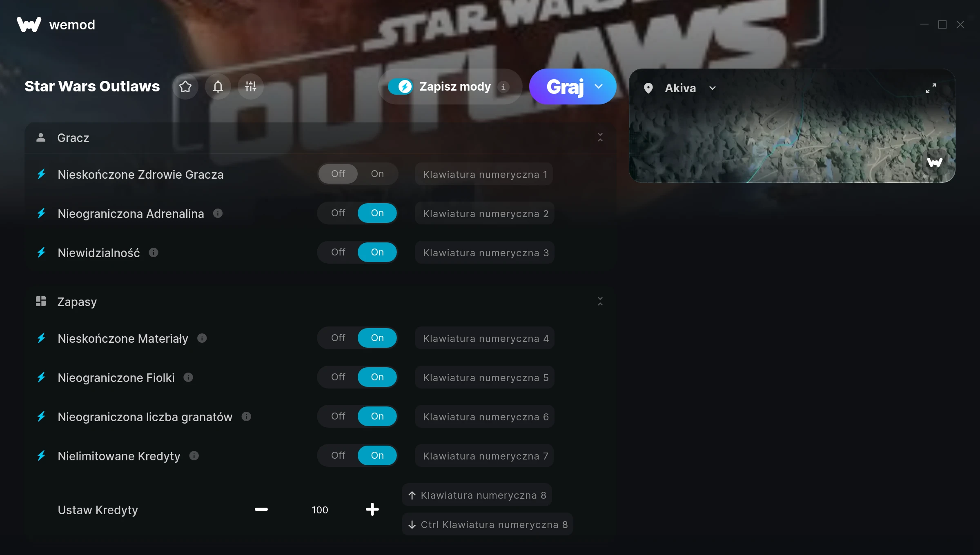This screenshot has width=980, height=555.
Task: Collapse the Zapasy section
Action: [600, 302]
